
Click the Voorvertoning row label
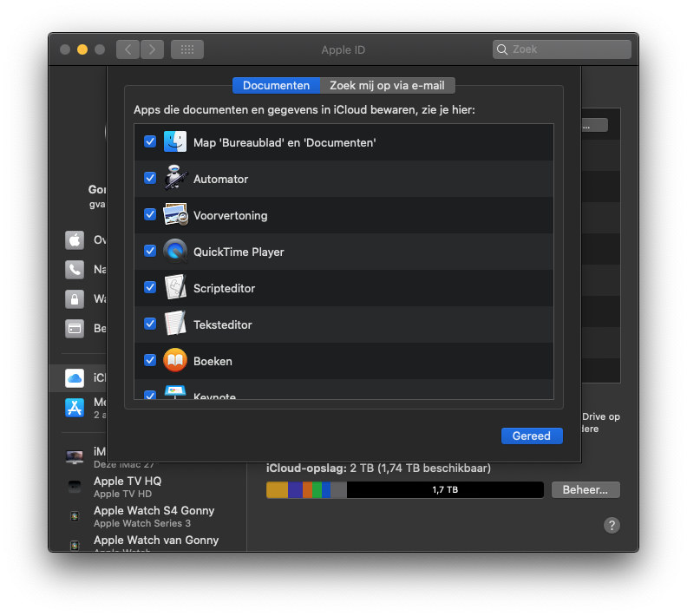point(231,215)
